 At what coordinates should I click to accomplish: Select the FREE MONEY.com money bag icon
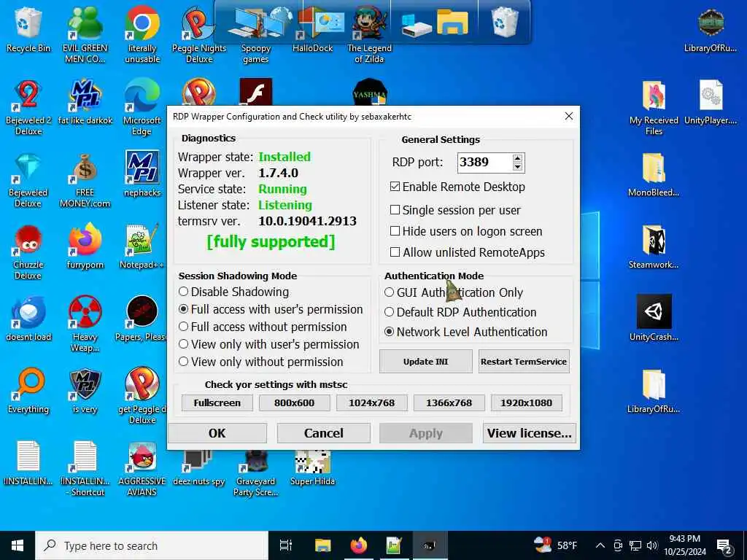85,179
